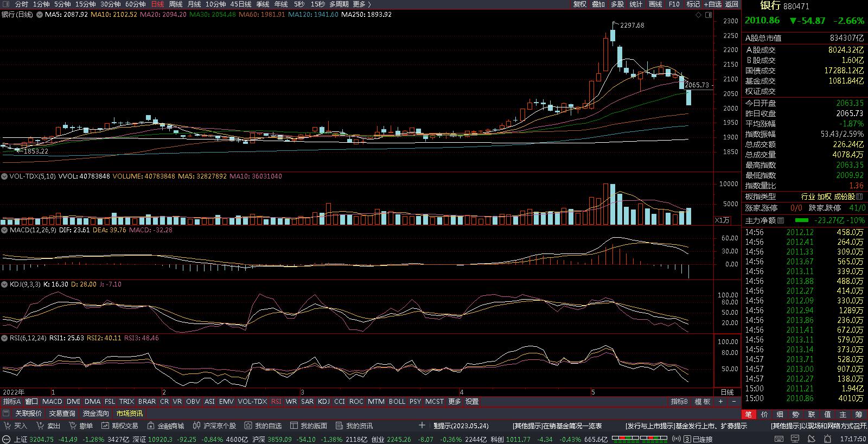Toggle the 银行(日线) chart settings circle
Image resolution: width=868 pixels, height=444 pixels.
coord(39,15)
